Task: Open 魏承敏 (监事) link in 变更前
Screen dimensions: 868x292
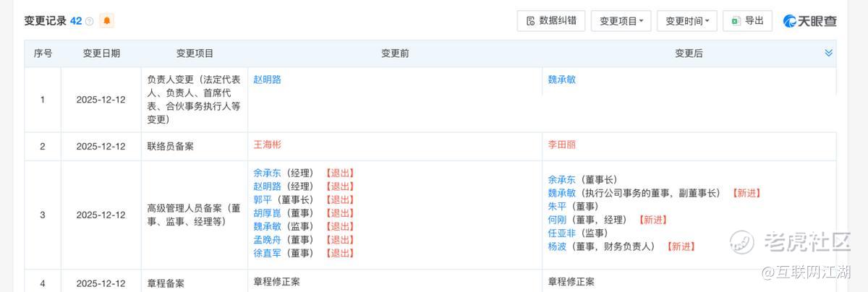Action: tap(267, 226)
